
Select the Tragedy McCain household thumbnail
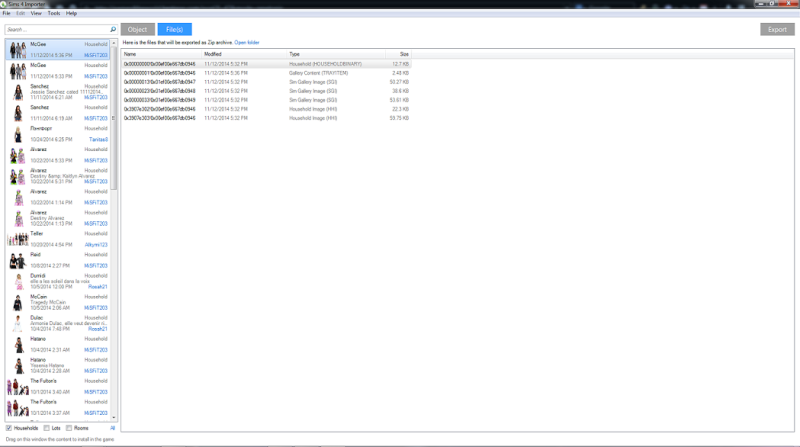pyautogui.click(x=18, y=303)
